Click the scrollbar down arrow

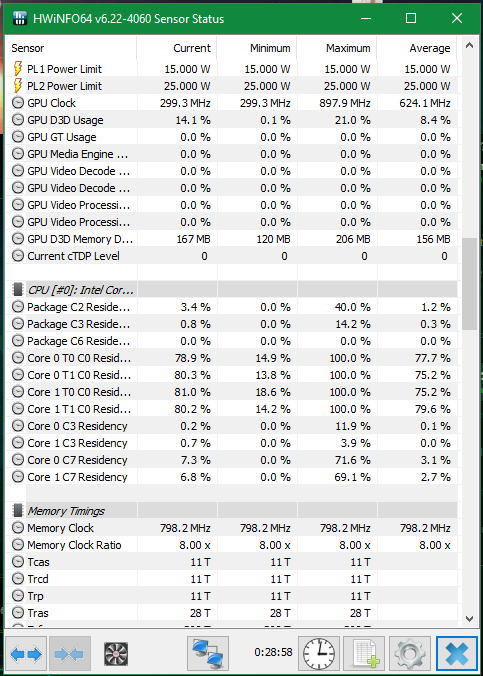469,618
